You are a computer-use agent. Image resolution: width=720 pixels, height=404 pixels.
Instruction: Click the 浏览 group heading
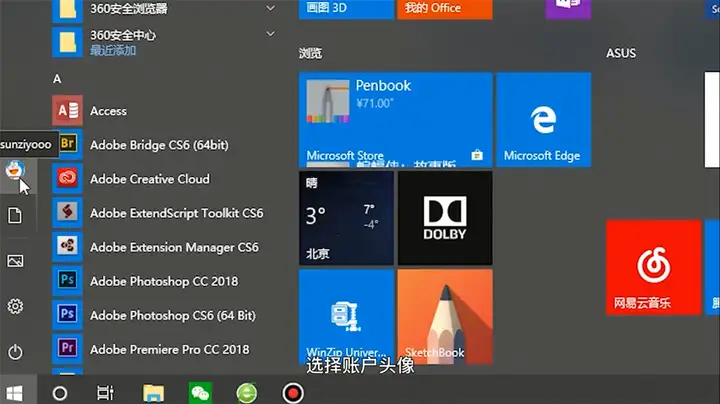click(310, 53)
